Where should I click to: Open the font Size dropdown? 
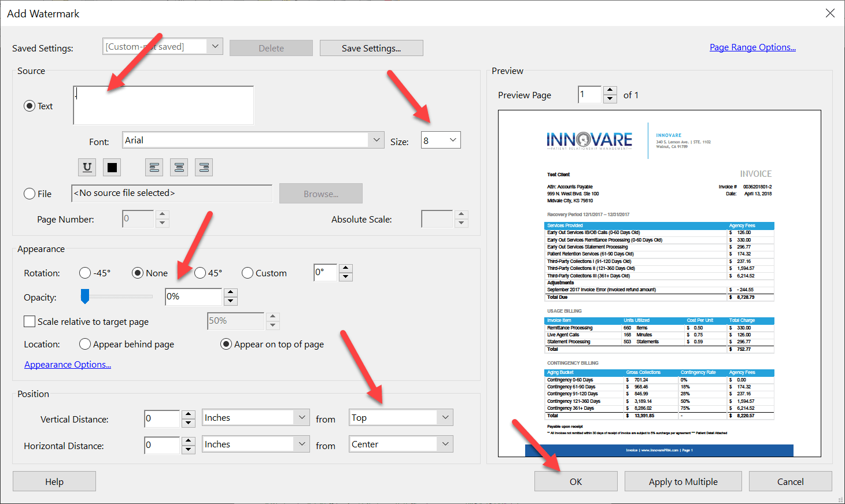[x=452, y=140]
